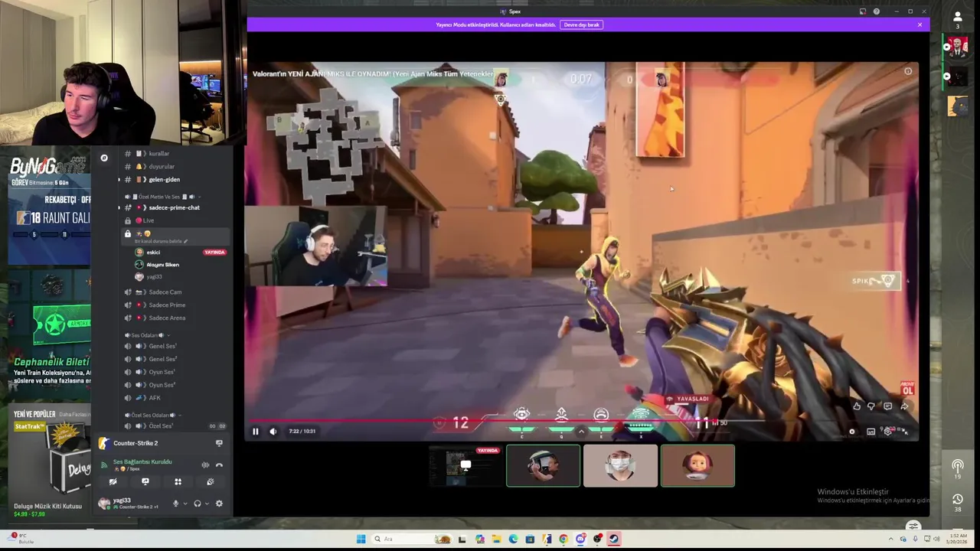The width and height of the screenshot is (980, 551).
Task: Click 'Ses Bağlantısı Kuruldu' connection status
Action: 142,462
